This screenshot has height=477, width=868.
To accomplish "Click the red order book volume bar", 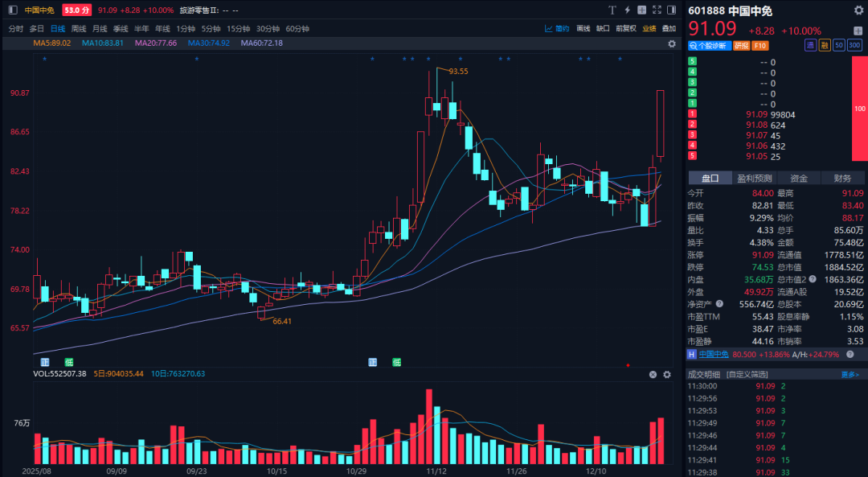I will point(859,108).
